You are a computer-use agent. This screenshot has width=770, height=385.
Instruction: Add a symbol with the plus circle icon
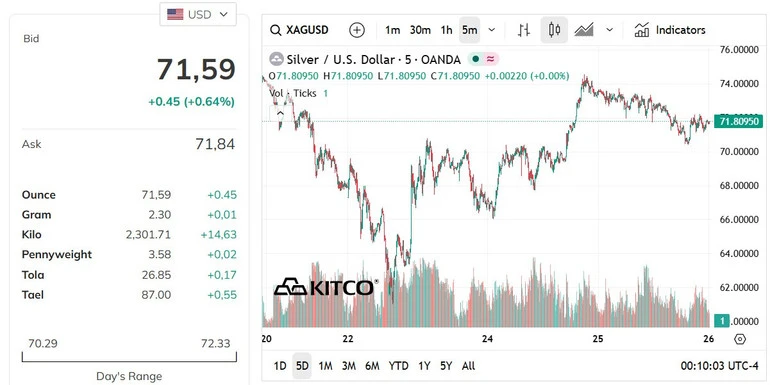point(357,30)
